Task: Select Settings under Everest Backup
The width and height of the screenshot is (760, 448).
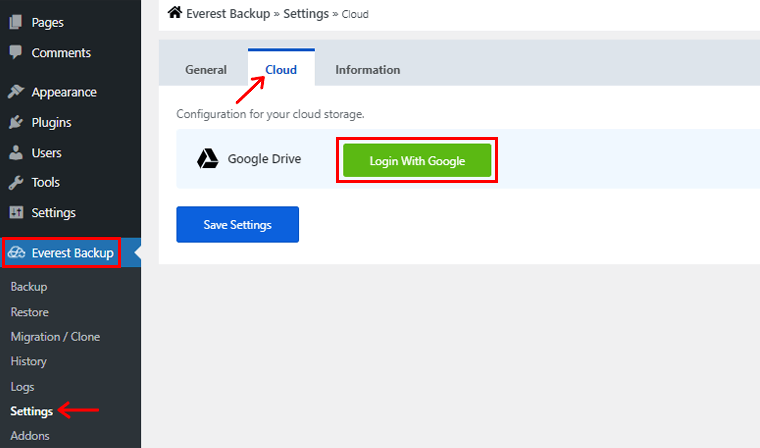Action: [32, 411]
